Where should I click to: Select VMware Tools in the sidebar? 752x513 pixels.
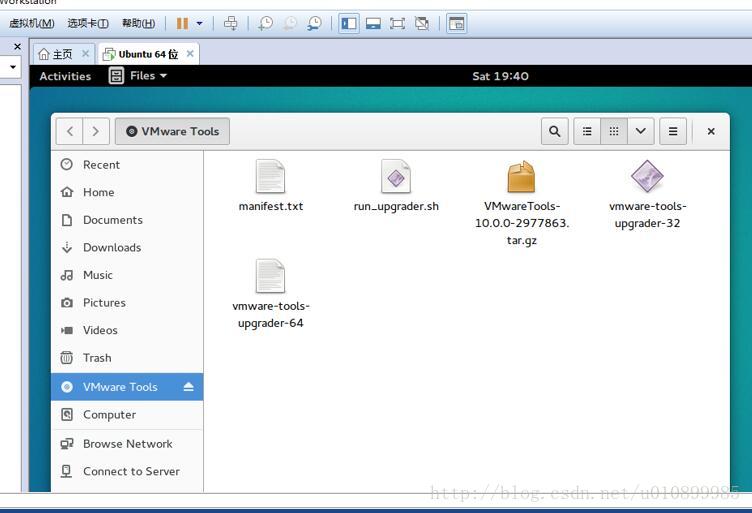pyautogui.click(x=127, y=387)
